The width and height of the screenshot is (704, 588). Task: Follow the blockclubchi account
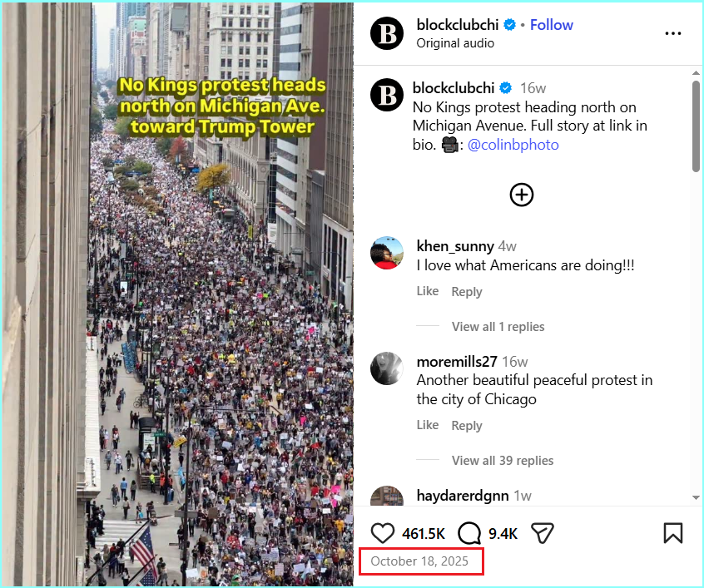(x=552, y=25)
